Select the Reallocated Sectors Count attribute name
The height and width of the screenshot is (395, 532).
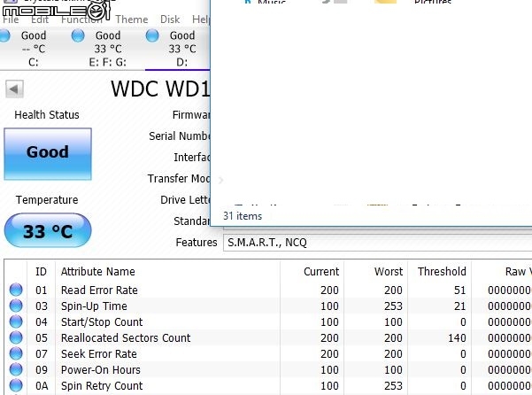pyautogui.click(x=126, y=338)
